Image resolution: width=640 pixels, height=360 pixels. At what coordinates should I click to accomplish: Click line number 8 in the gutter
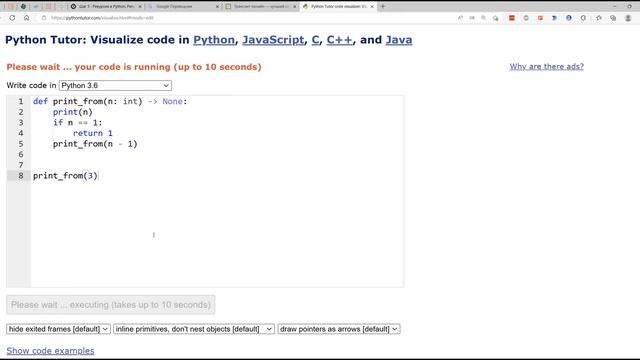point(21,176)
